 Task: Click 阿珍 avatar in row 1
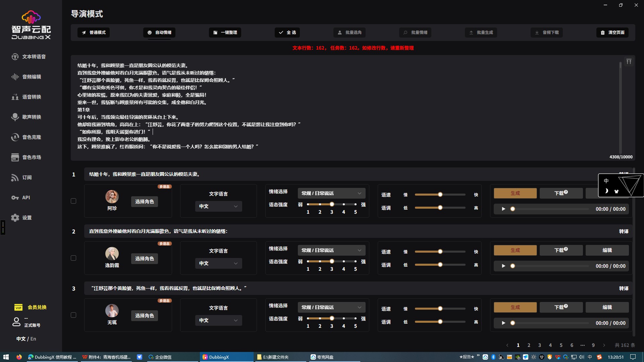[112, 197]
